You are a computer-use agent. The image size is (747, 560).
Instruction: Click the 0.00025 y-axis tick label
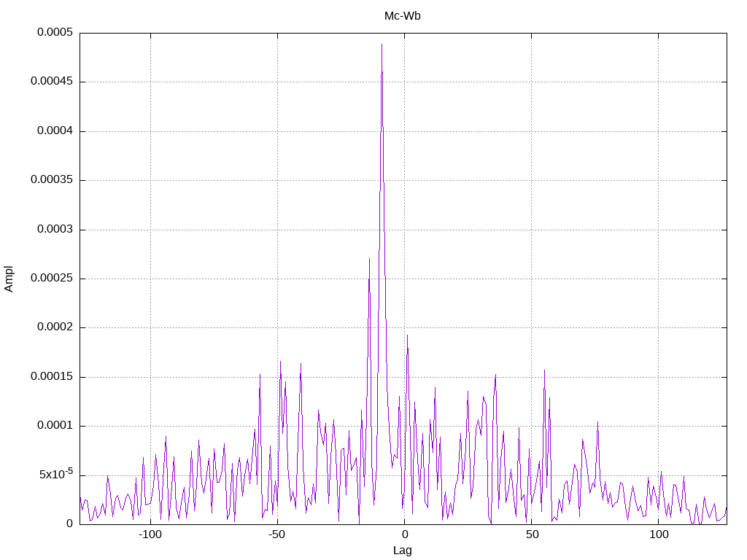[x=52, y=279]
